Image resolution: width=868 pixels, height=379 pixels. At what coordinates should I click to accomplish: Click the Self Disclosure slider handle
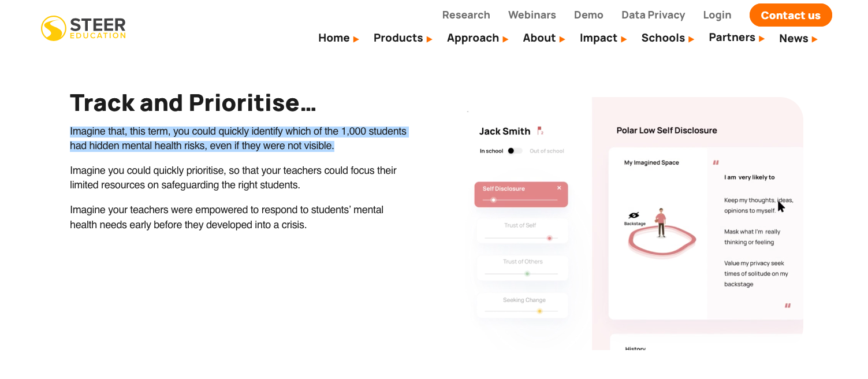pyautogui.click(x=493, y=200)
